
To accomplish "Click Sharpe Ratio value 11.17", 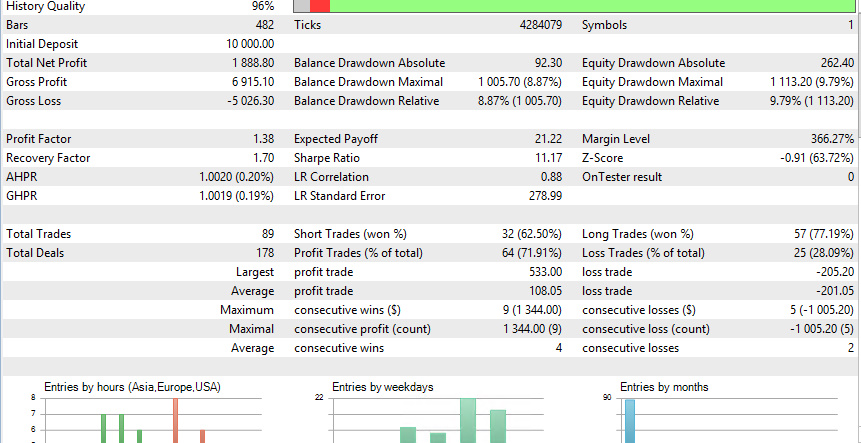I will click(550, 158).
